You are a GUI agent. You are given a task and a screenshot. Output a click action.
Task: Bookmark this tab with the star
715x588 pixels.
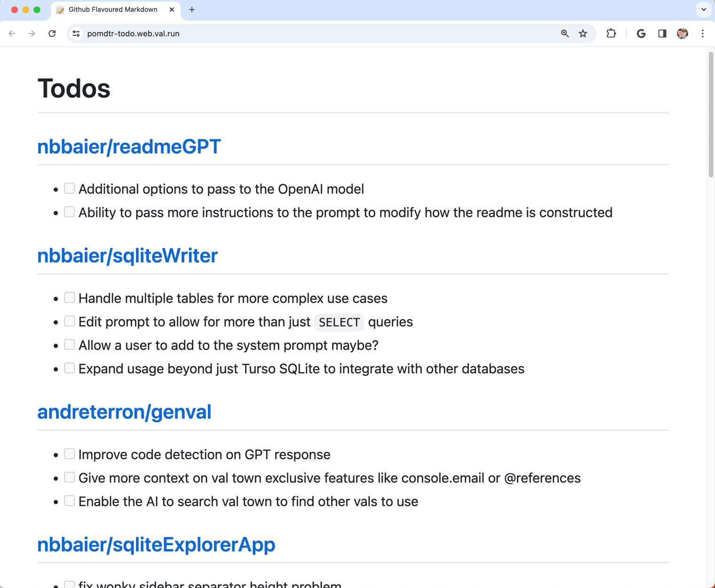(x=583, y=33)
